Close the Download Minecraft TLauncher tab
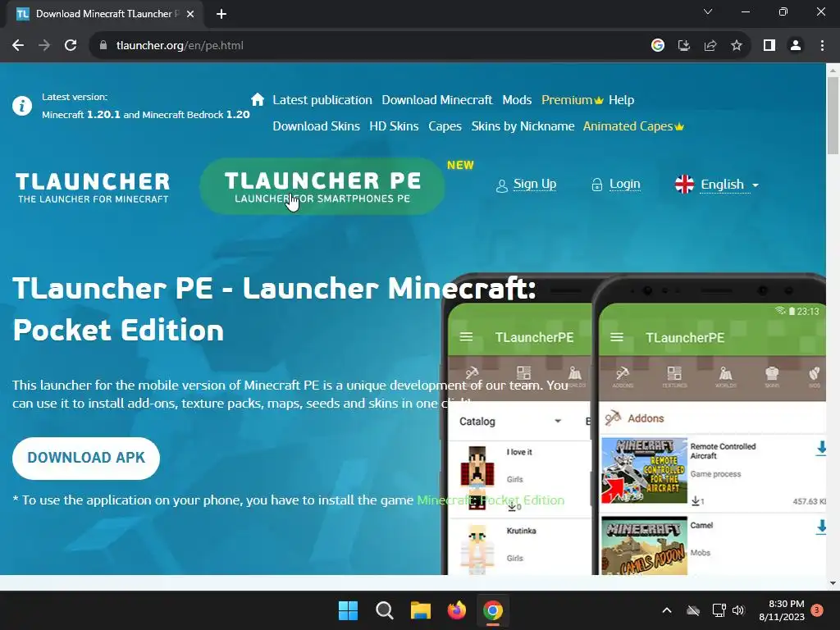 pyautogui.click(x=190, y=14)
